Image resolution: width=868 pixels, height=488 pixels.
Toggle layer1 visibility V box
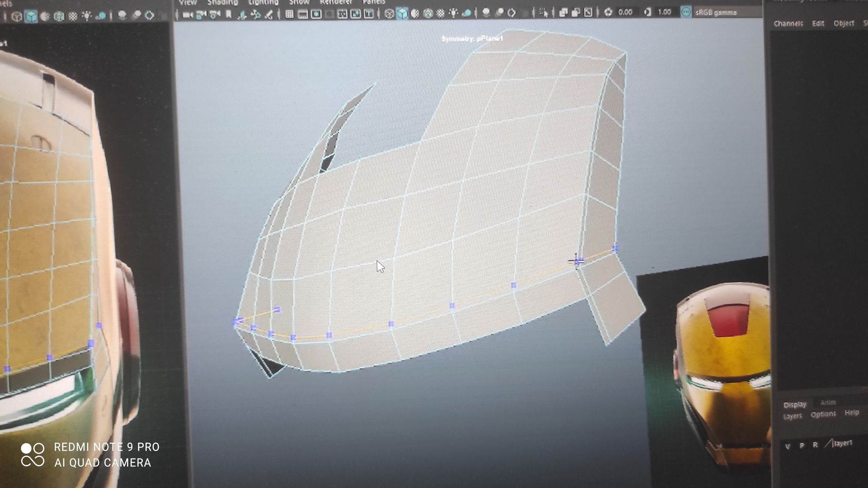pyautogui.click(x=788, y=446)
